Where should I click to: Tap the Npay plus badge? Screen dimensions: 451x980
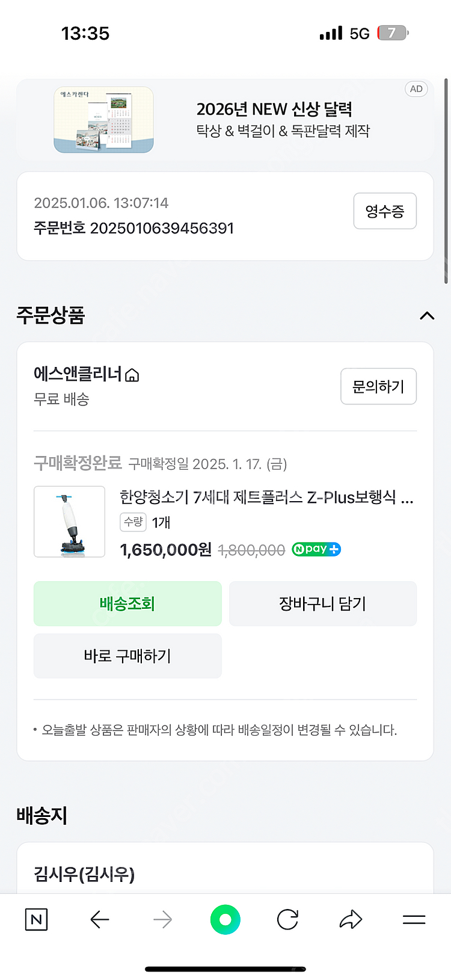[316, 549]
